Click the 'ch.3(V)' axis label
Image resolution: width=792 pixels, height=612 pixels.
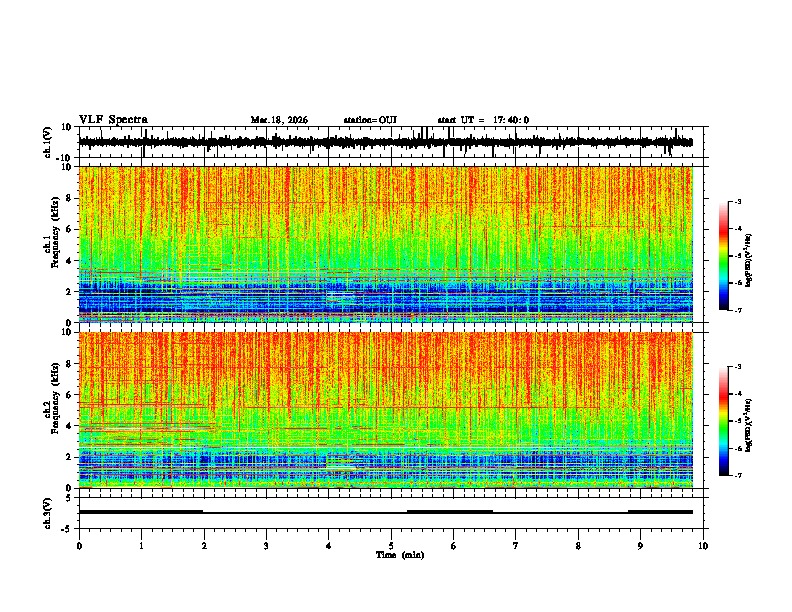tap(48, 513)
